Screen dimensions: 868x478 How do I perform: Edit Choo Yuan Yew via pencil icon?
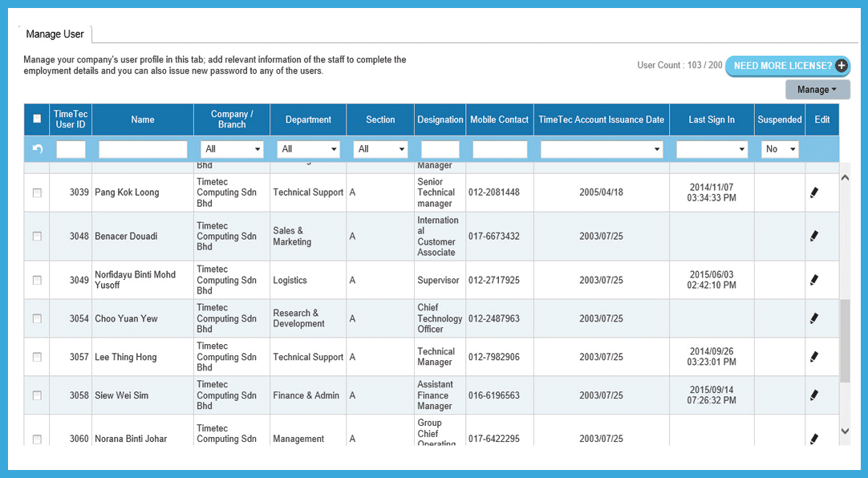coord(814,318)
